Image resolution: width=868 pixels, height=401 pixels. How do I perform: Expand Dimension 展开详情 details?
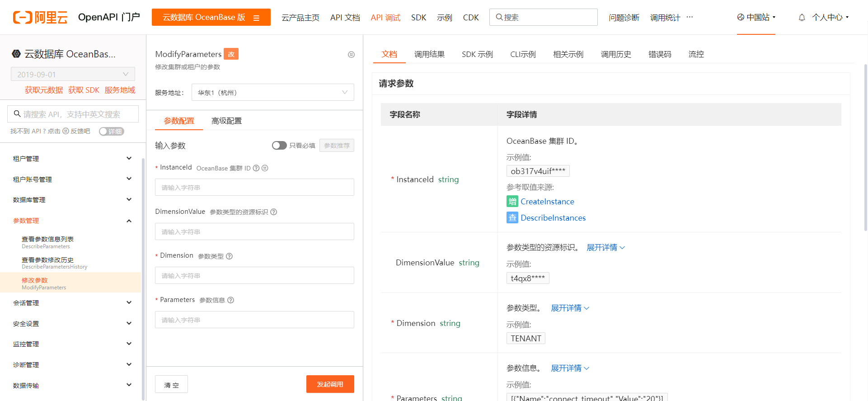[x=570, y=308]
